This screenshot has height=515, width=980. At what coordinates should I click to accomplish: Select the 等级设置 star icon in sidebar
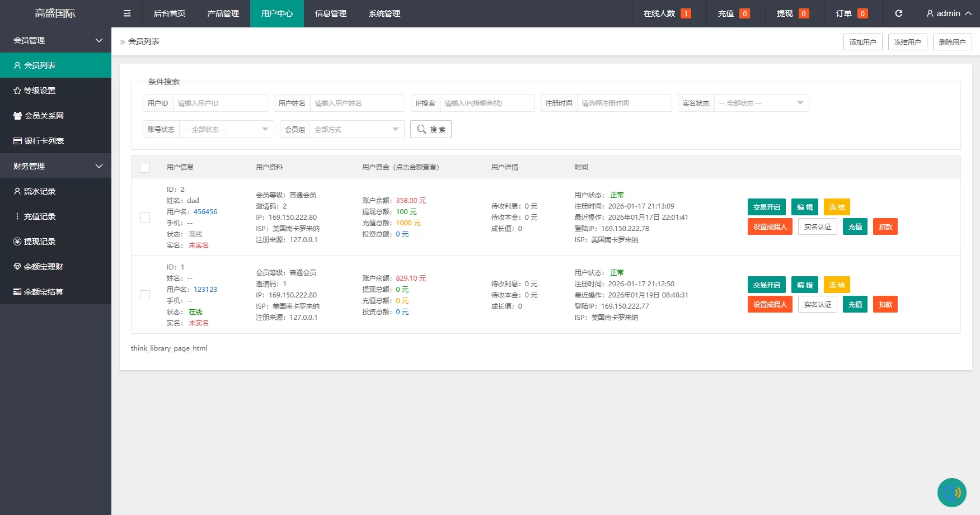tap(17, 90)
